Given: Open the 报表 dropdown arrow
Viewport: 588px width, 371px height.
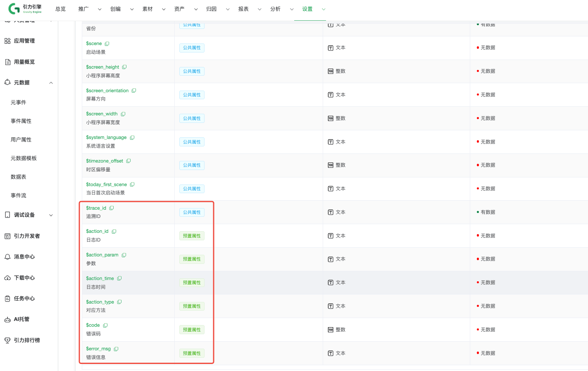Looking at the screenshot, I should tap(259, 9).
